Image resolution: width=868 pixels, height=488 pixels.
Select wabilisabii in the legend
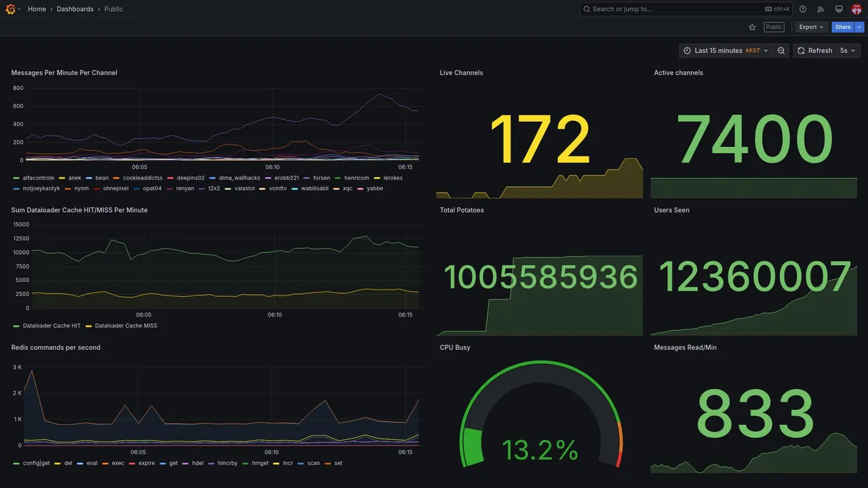point(315,188)
